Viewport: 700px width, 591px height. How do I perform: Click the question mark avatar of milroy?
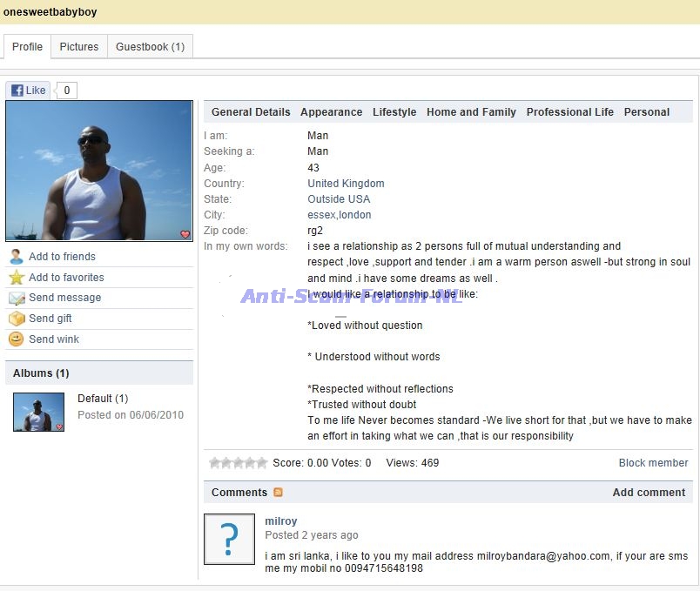pos(229,539)
